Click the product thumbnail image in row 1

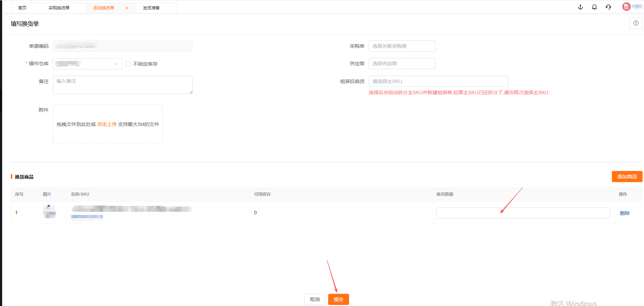coord(49,212)
